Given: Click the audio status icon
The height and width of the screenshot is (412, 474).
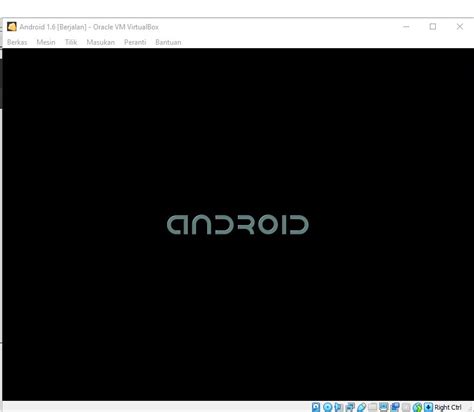Looking at the screenshot, I should click(339, 407).
